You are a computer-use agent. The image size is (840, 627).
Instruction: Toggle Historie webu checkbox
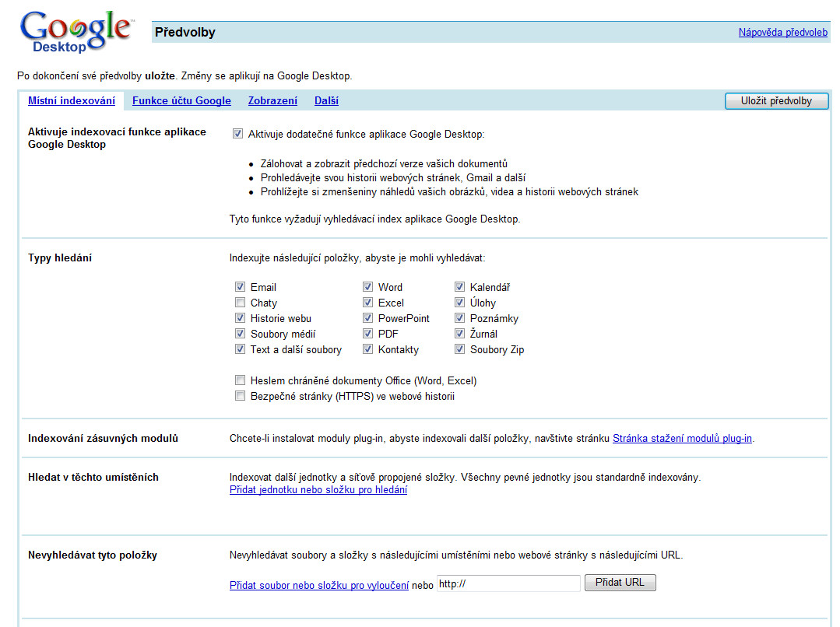[240, 317]
